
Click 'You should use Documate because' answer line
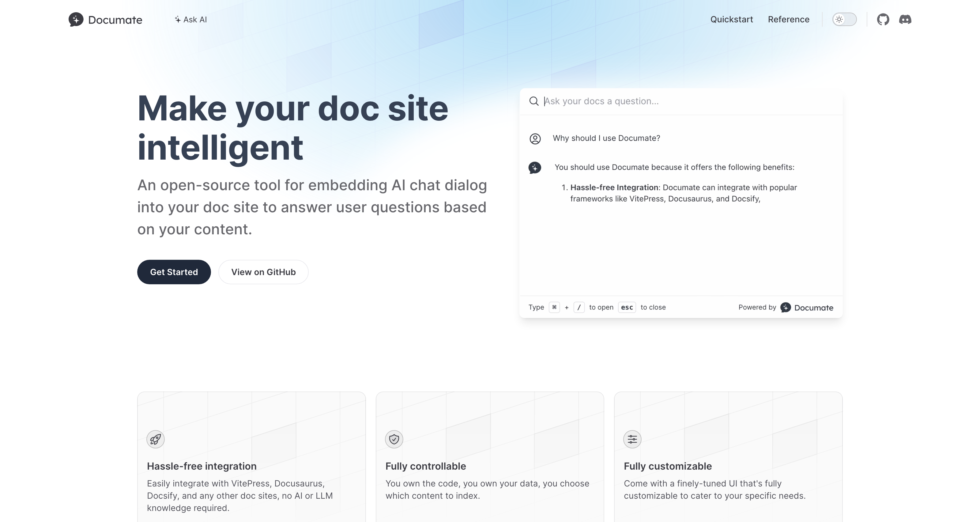click(674, 167)
